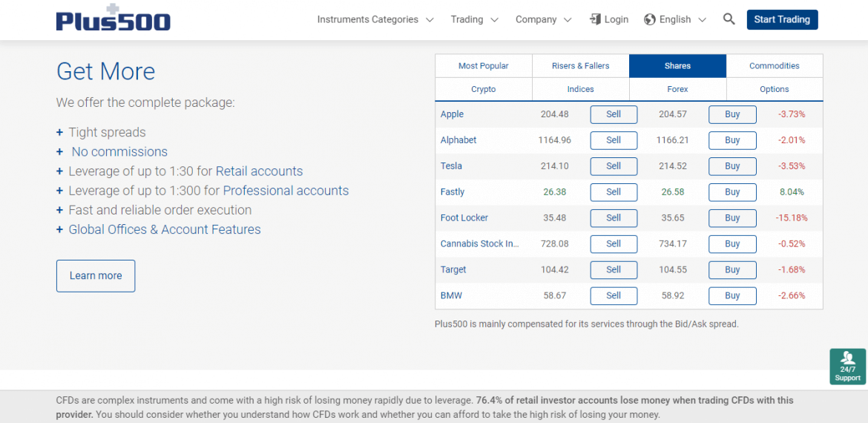Viewport: 868px width, 423px height.
Task: Open the Retail accounts link
Action: [x=259, y=171]
